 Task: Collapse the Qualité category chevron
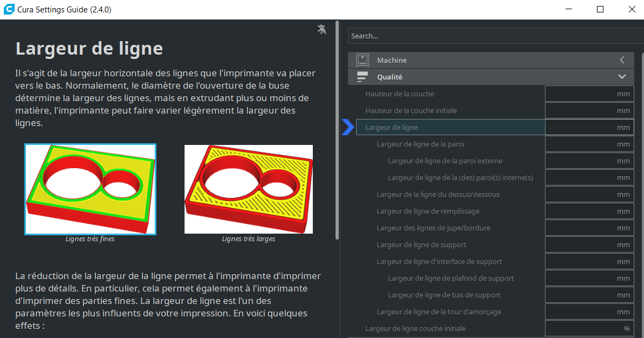point(622,77)
